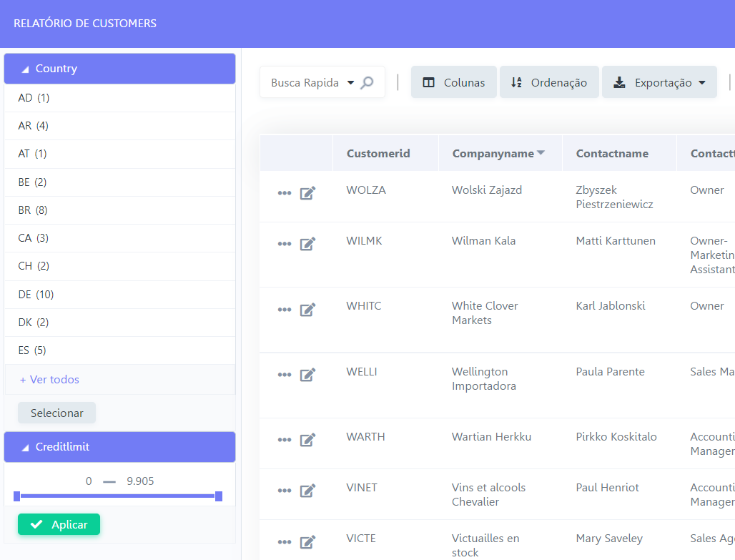The image size is (735, 560).
Task: Filter by country CH (2)
Action: (119, 266)
